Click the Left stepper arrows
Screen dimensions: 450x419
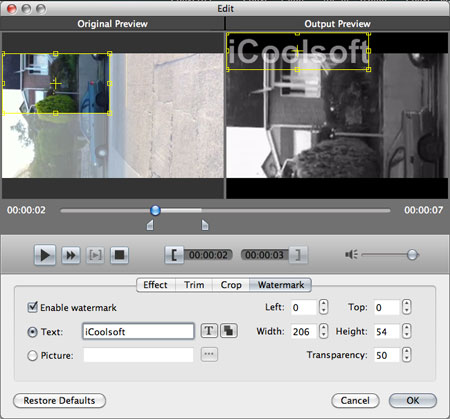coord(323,307)
